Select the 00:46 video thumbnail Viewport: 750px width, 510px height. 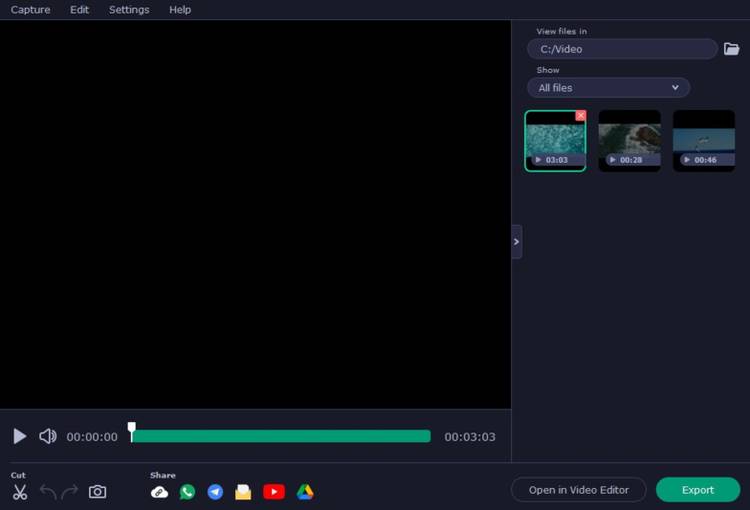[704, 141]
